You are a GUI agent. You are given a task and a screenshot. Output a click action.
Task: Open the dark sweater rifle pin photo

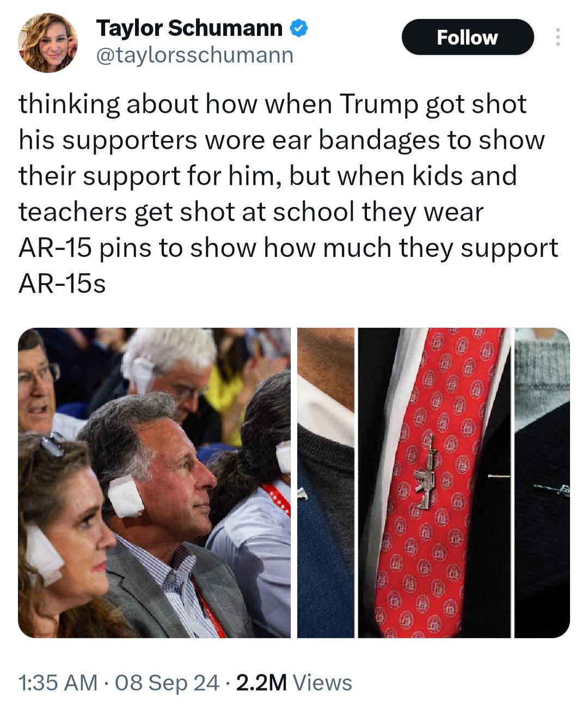(x=542, y=482)
